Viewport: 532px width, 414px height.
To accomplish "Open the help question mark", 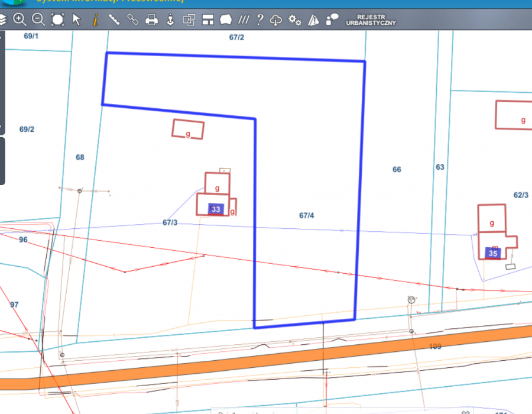I will pyautogui.click(x=259, y=20).
